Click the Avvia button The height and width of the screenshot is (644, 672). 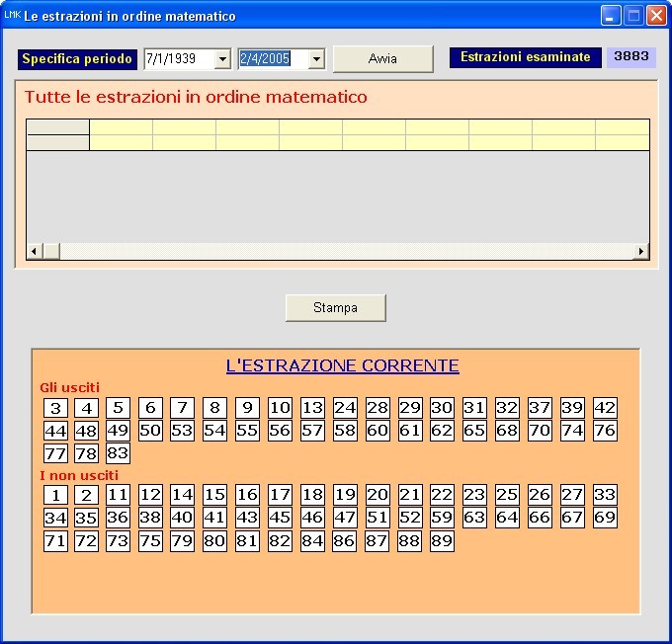point(383,58)
